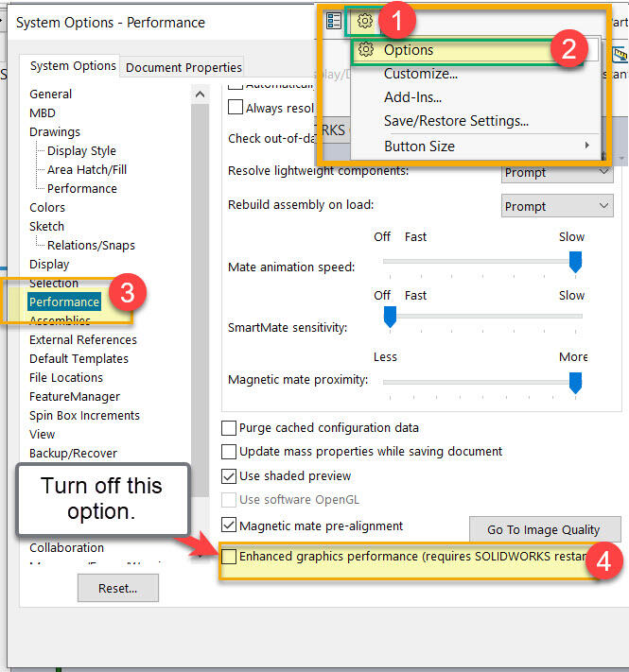Open Save/Restore Settings... menu item
Image resolution: width=629 pixels, height=672 pixels.
coord(456,121)
